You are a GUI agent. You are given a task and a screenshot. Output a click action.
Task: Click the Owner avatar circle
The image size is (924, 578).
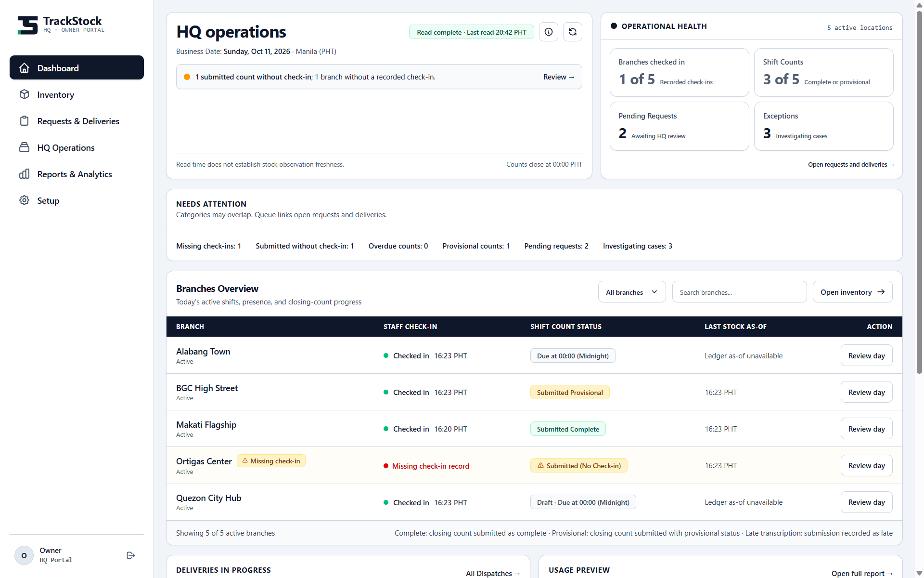[x=24, y=555]
